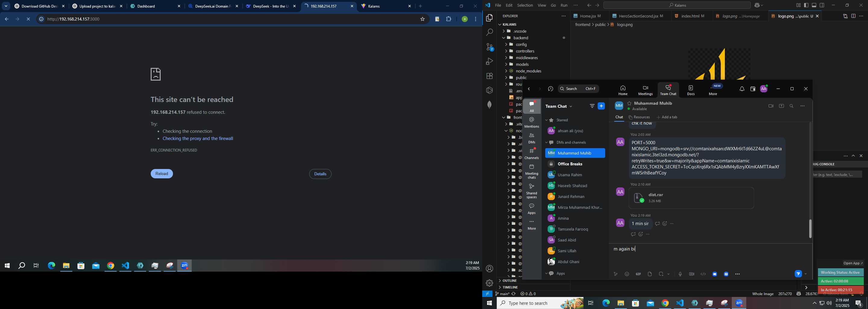Open Extensions view in VS Code activity bar

489,76
